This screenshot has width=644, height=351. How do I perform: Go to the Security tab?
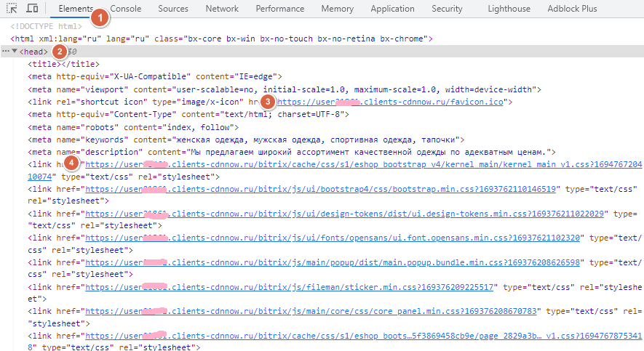pyautogui.click(x=447, y=9)
